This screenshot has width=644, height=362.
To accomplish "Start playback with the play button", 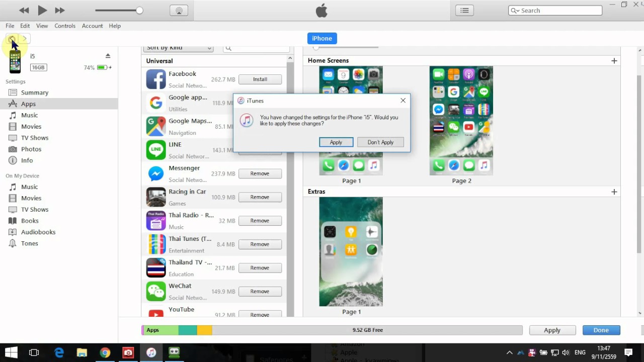I will point(42,10).
